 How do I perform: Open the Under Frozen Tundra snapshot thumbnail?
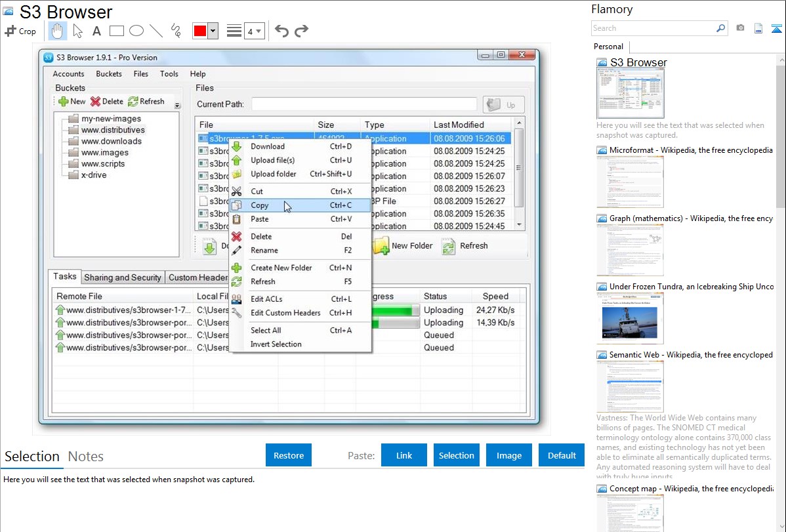click(x=630, y=317)
